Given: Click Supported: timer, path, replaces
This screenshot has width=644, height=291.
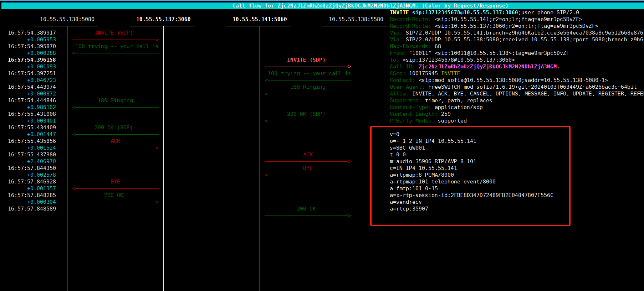Looking at the screenshot, I should pyautogui.click(x=441, y=100).
